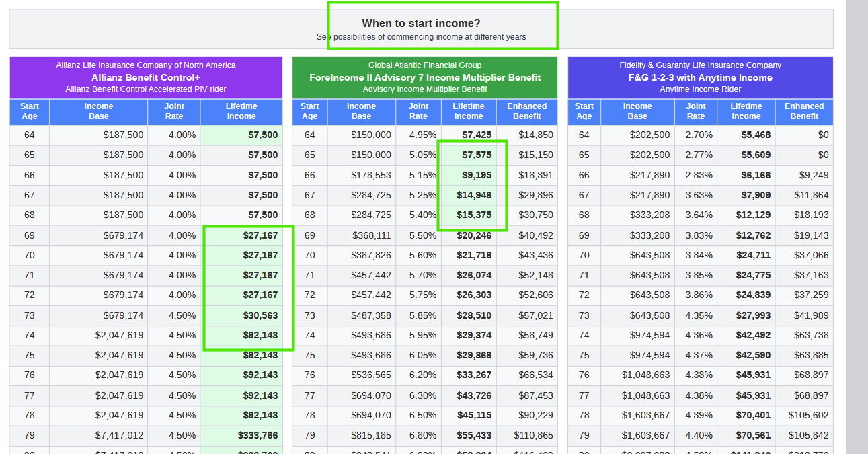Select F&G joint rate 4.40% at age 79
Viewport: 868px width, 454px height.
(699, 435)
